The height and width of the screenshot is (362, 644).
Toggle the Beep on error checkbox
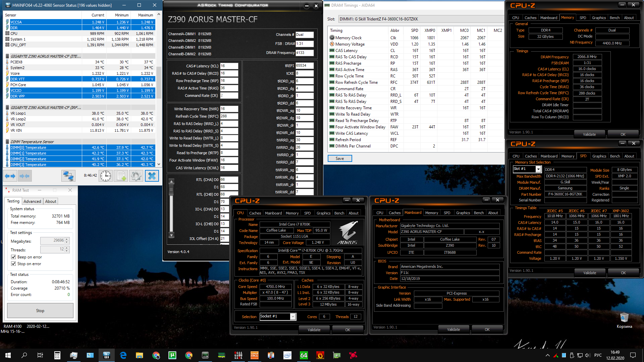(13, 257)
